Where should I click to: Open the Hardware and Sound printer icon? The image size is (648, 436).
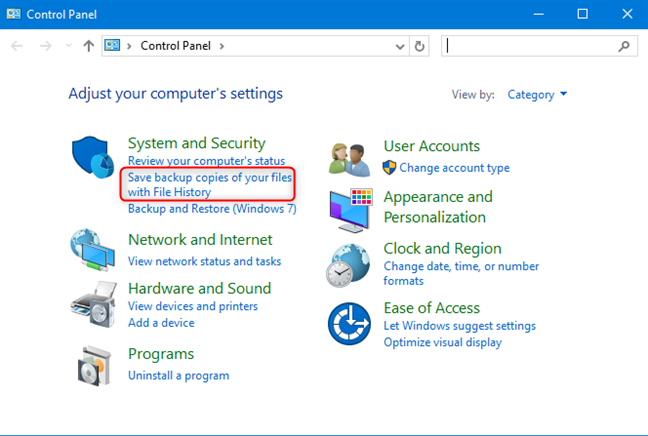(93, 305)
